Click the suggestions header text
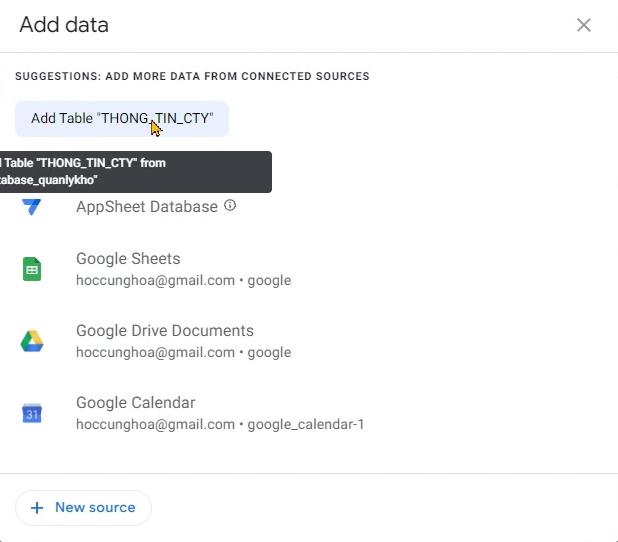Image resolution: width=618 pixels, height=542 pixels. coord(192,76)
